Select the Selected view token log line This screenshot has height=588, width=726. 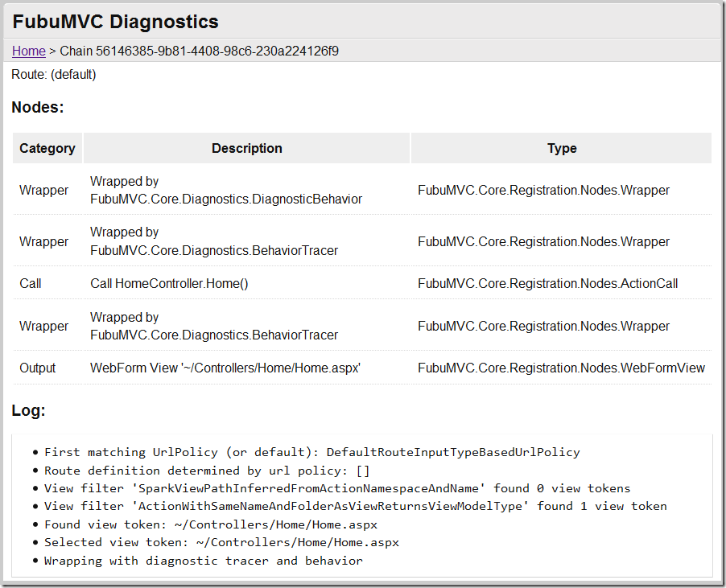tap(221, 542)
